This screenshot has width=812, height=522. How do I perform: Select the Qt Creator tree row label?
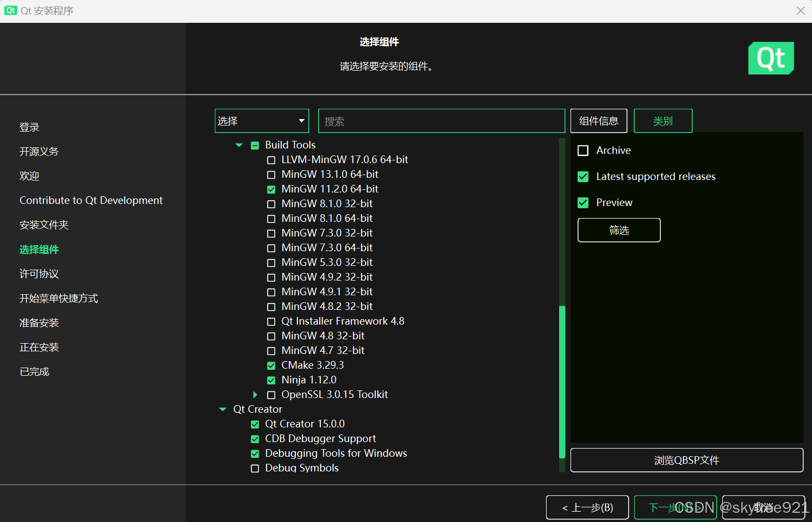tap(258, 409)
